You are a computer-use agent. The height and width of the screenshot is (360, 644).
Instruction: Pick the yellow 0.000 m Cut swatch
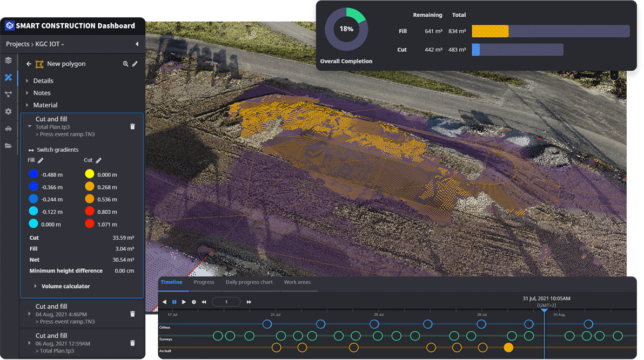click(x=89, y=174)
